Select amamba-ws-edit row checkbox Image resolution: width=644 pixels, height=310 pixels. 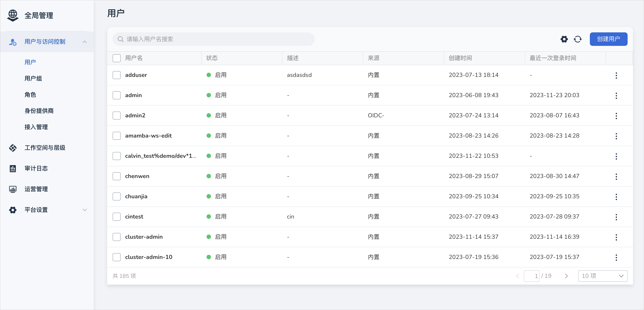116,136
